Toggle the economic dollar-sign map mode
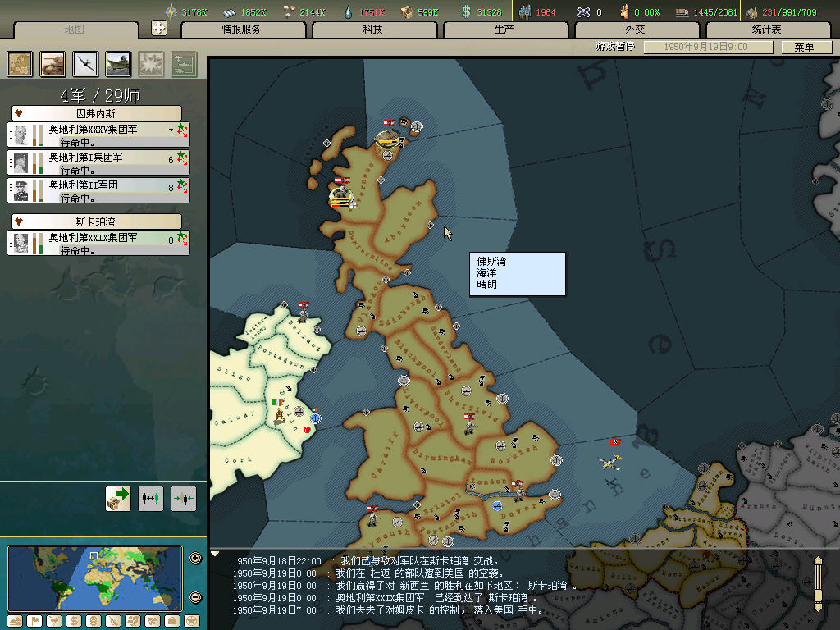 click(73, 620)
